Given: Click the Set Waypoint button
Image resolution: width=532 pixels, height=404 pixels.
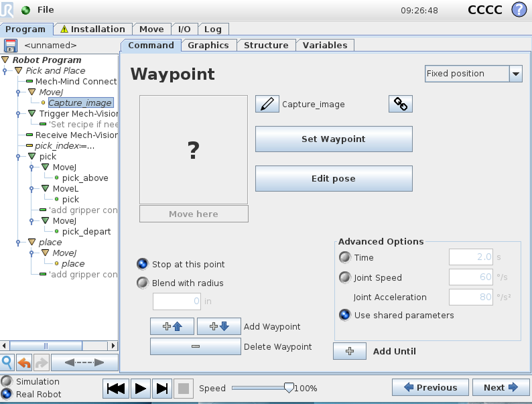Looking at the screenshot, I should [333, 139].
